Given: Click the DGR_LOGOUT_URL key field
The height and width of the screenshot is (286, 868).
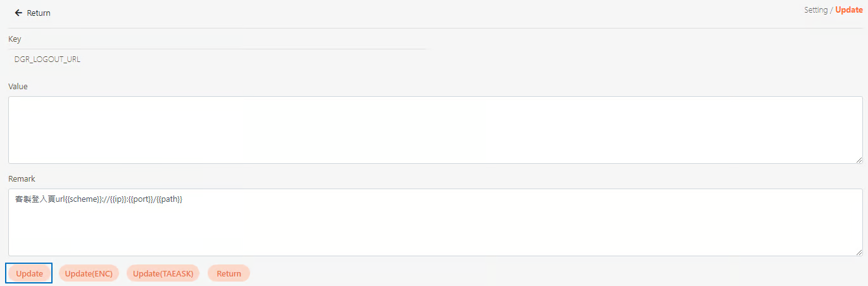Looking at the screenshot, I should [47, 59].
